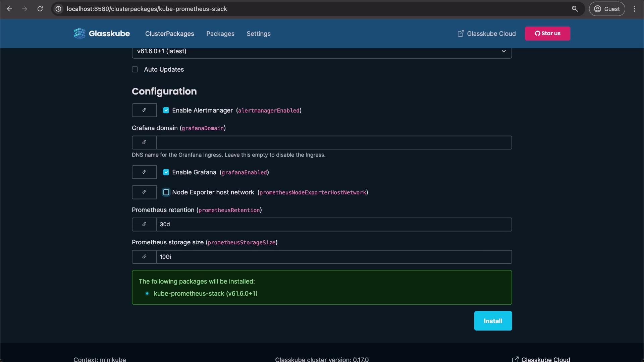Open the version dropdown showing v61.6.0+1 (latest)

click(x=322, y=52)
